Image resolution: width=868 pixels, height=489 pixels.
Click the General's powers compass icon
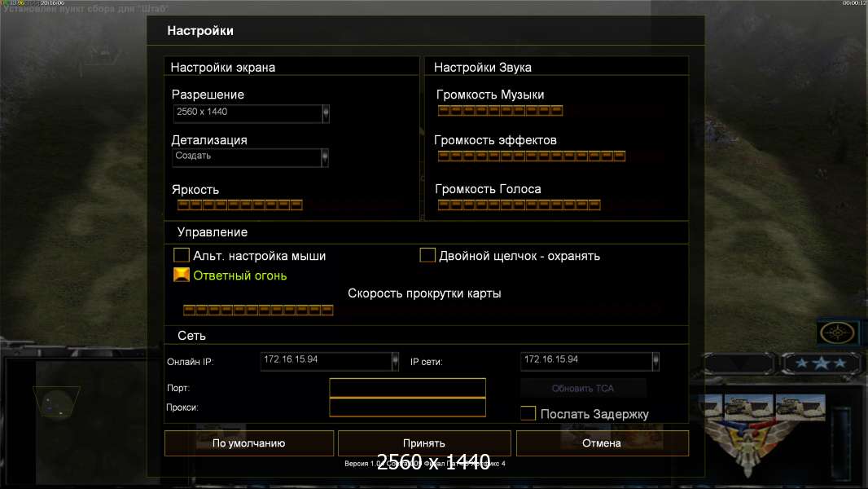[837, 333]
